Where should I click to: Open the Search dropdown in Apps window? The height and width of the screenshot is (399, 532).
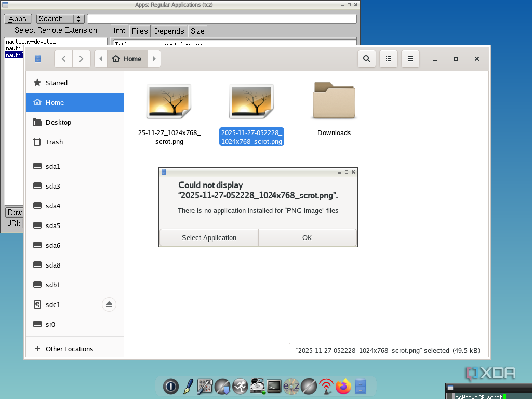pyautogui.click(x=60, y=19)
